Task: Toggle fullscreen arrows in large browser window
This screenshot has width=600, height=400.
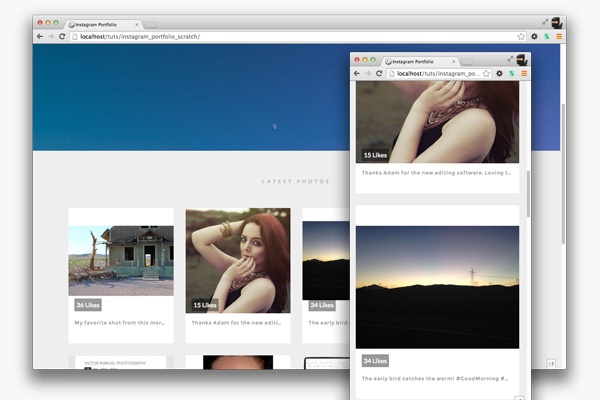Action: [x=545, y=22]
